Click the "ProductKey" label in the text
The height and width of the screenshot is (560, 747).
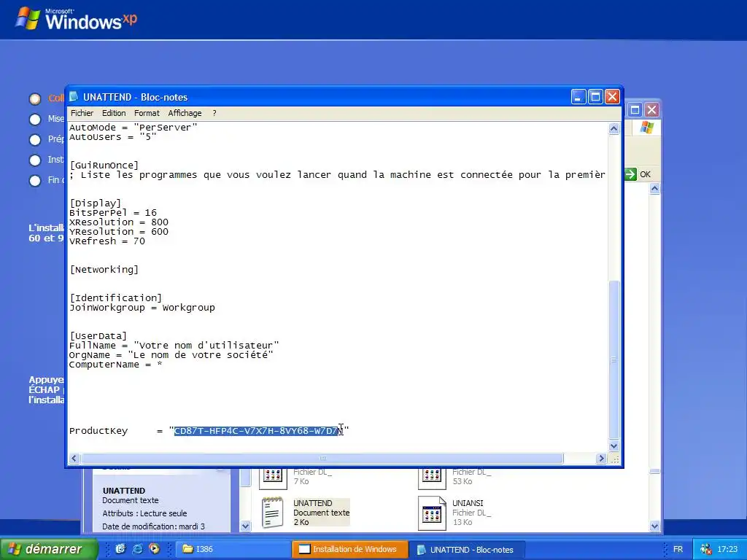click(x=98, y=431)
